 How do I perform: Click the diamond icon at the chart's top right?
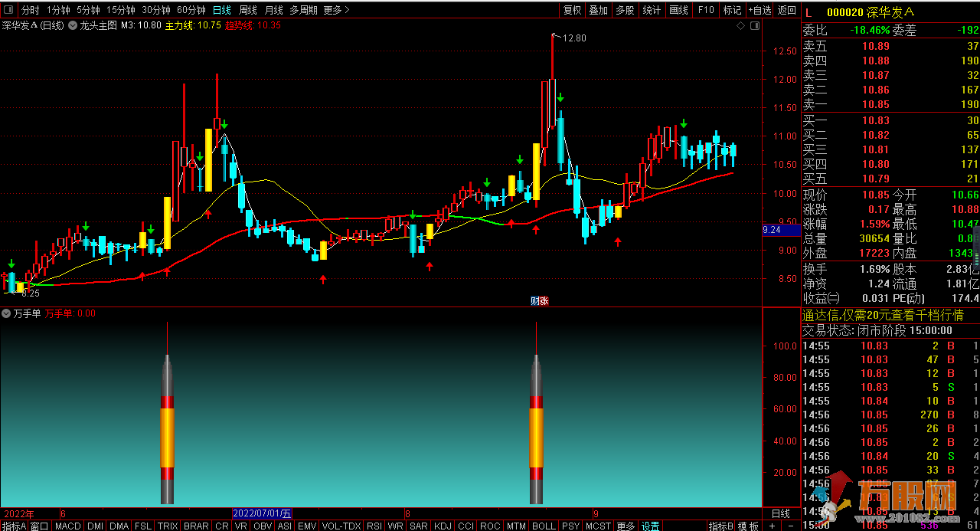coord(740,25)
